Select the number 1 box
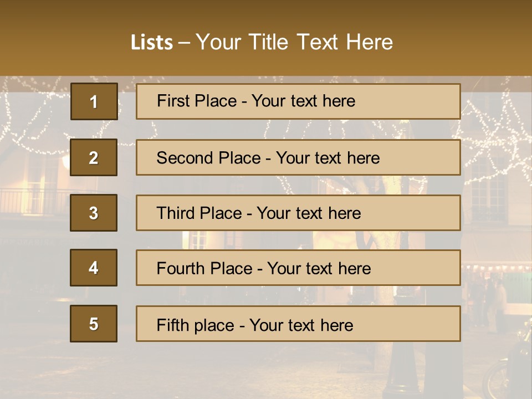 tap(94, 101)
